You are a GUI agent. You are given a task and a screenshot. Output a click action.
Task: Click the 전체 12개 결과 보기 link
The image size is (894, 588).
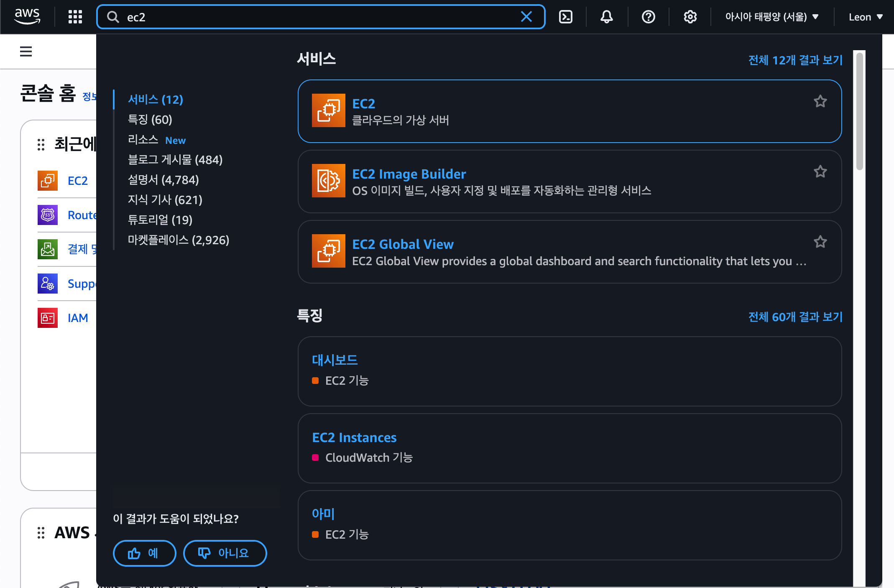pyautogui.click(x=795, y=60)
